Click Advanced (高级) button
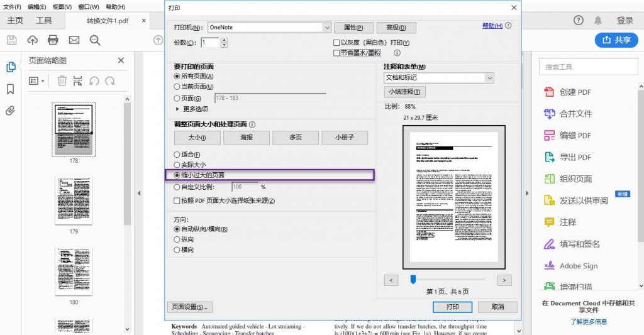This screenshot has height=335, width=644. tap(396, 28)
